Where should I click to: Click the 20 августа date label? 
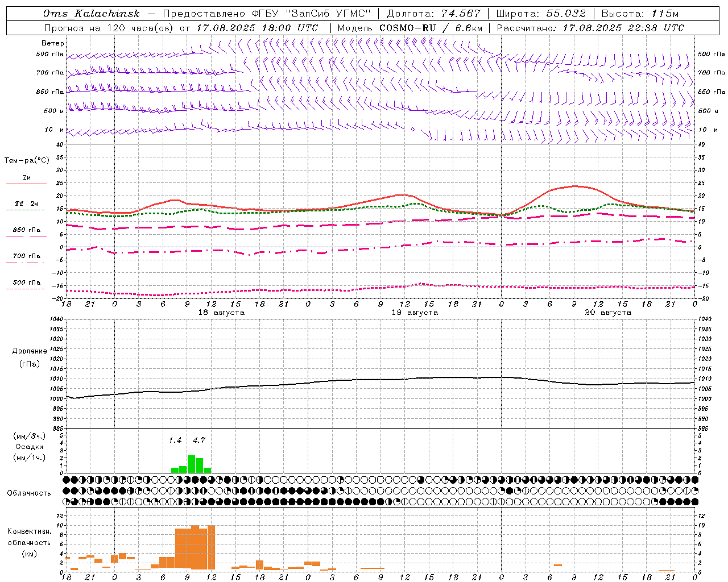tap(608, 313)
